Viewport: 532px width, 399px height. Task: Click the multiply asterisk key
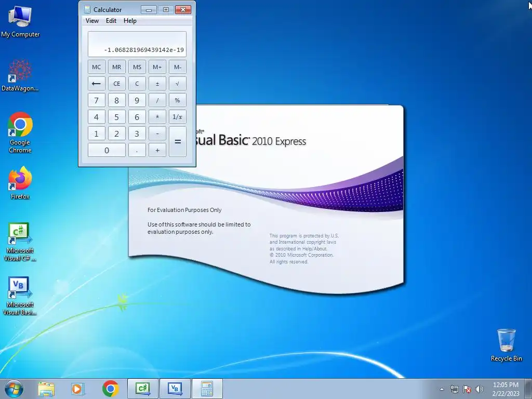pyautogui.click(x=157, y=117)
